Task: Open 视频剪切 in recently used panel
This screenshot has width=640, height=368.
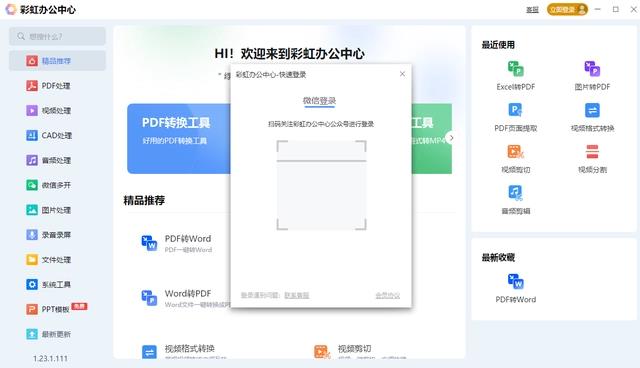Action: (x=516, y=159)
